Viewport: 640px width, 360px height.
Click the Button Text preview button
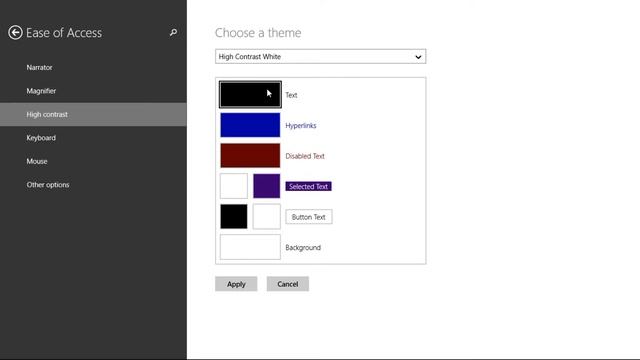[309, 217]
